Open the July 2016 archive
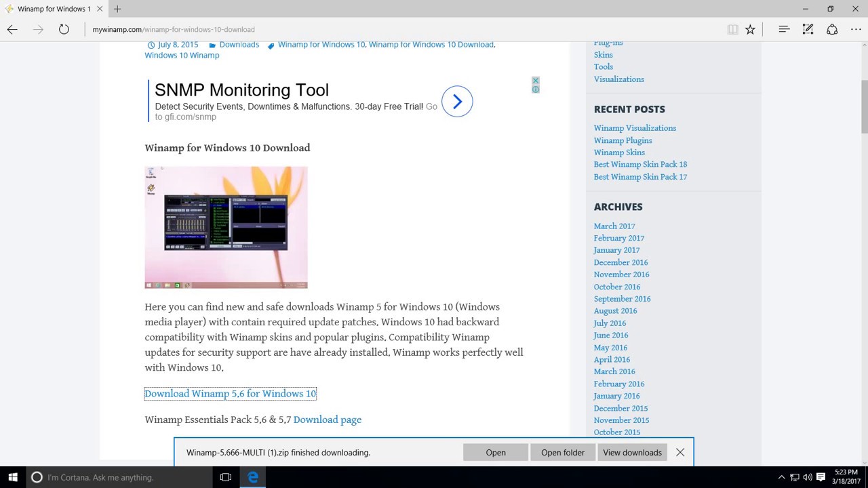 (x=610, y=323)
